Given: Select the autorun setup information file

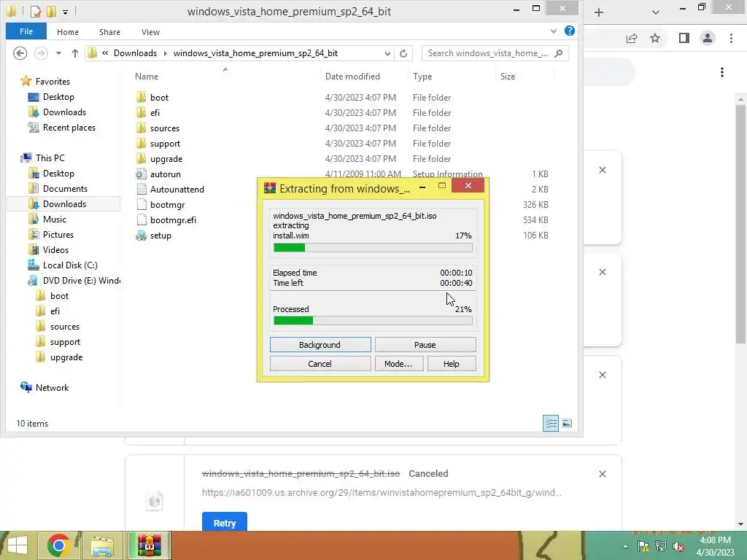Looking at the screenshot, I should 166,174.
